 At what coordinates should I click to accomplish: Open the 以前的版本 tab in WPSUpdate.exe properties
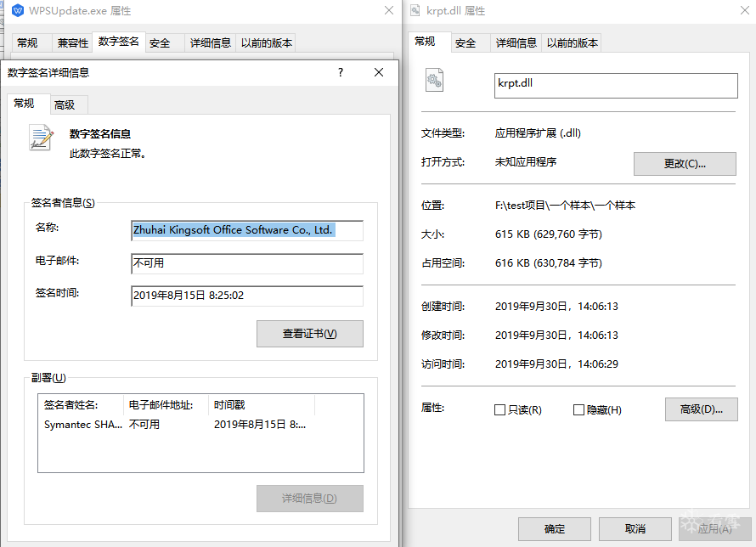coord(267,42)
